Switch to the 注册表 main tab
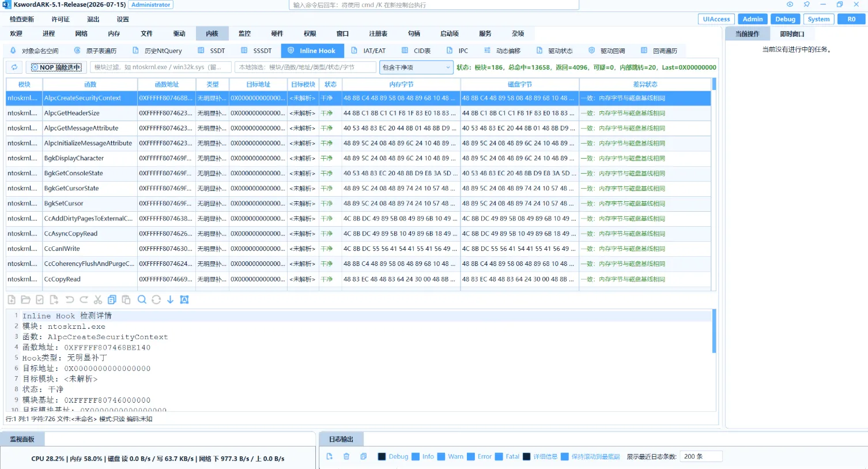 pyautogui.click(x=379, y=33)
